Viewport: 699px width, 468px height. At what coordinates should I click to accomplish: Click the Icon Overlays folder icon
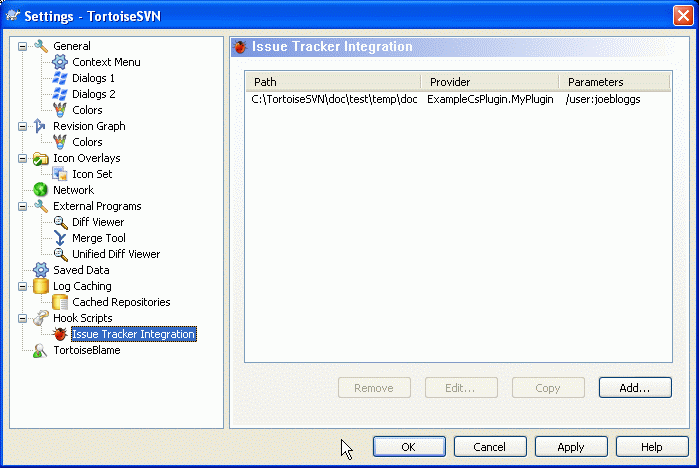coord(41,158)
